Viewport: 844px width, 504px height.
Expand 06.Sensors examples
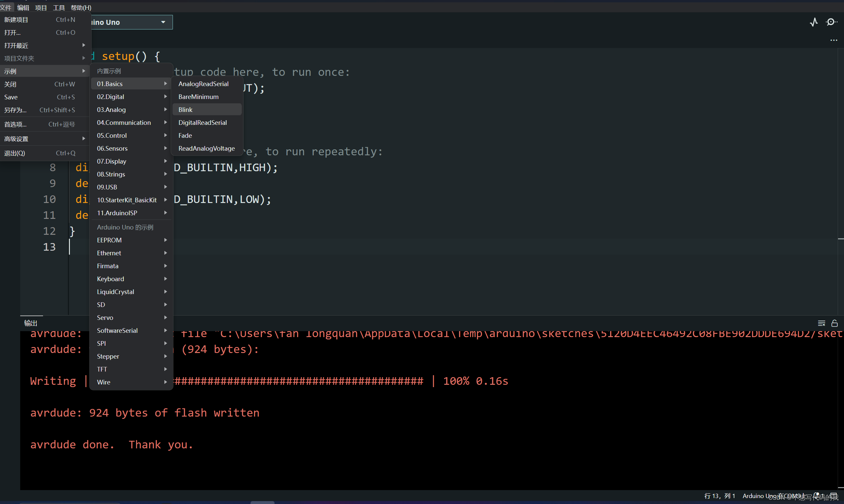132,148
